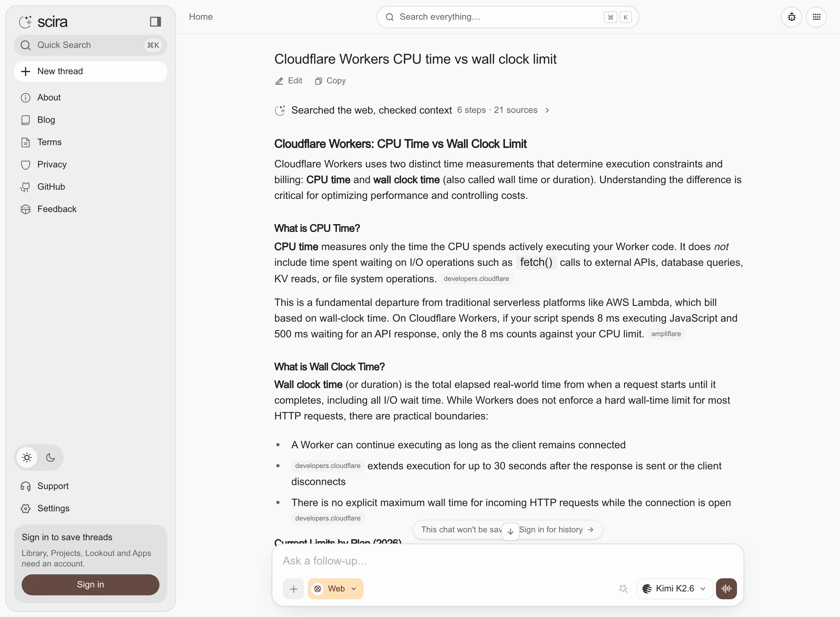Select the "What is Wall Clock Time?" heading
840x617 pixels.
coord(329,367)
